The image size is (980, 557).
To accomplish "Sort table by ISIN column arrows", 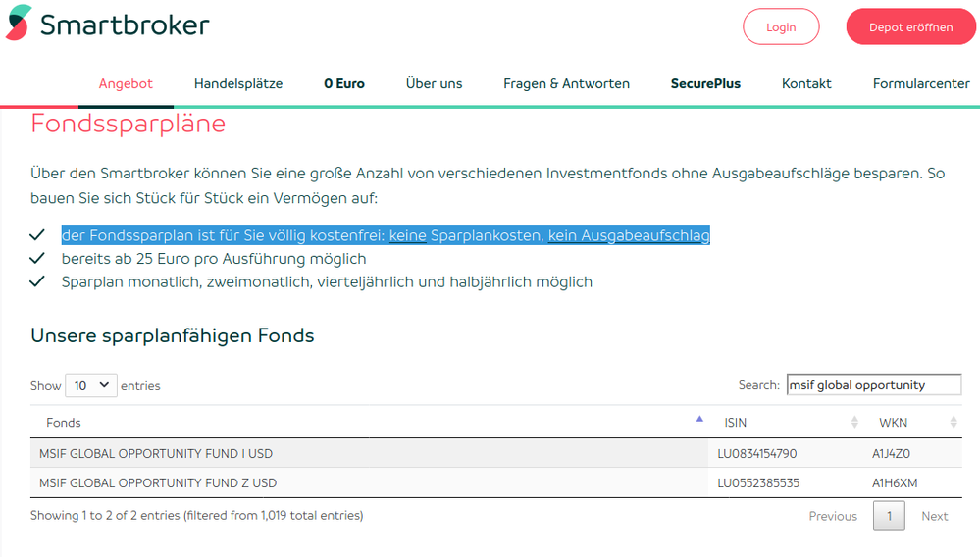I will click(x=853, y=422).
